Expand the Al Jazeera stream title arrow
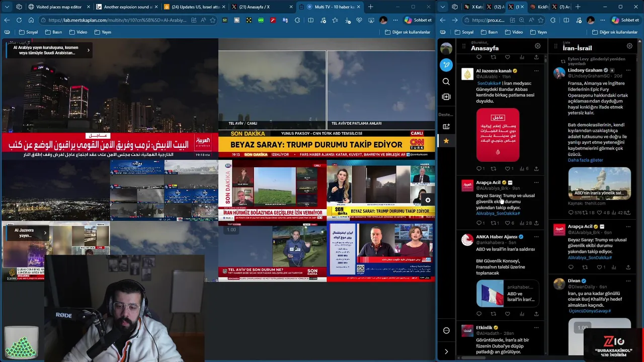 [x=45, y=233]
